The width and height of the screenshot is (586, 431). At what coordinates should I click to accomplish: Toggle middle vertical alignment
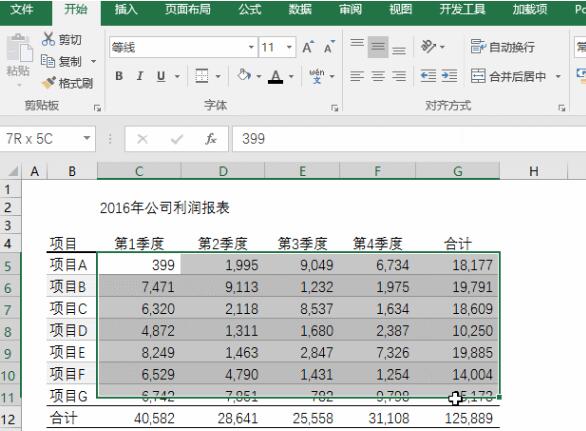[378, 47]
